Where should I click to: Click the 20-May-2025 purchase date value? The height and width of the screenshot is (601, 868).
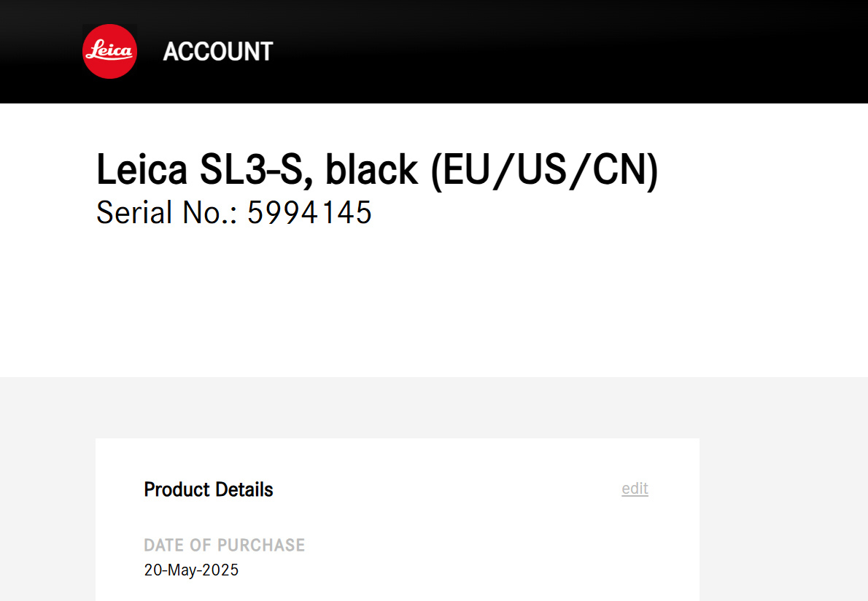point(191,570)
